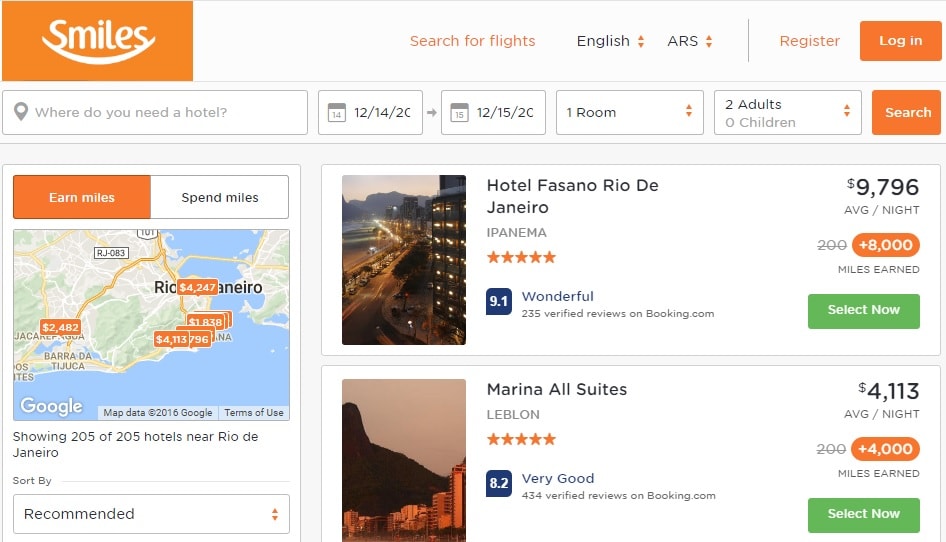946x542 pixels.
Task: Click 'Map data ©2016 Google' text
Action: 157,413
